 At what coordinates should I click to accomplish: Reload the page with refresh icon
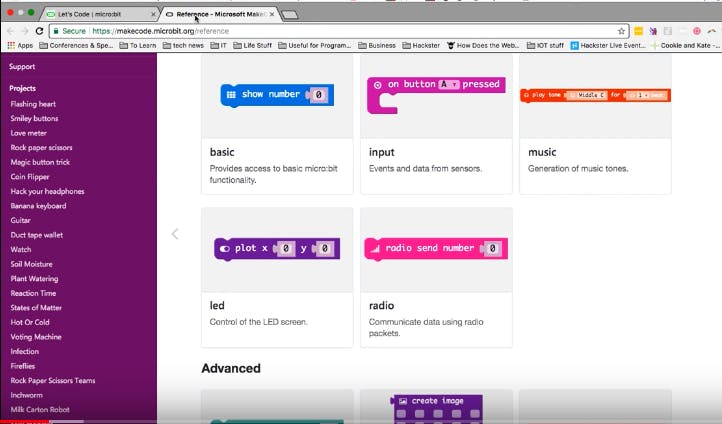click(x=39, y=31)
